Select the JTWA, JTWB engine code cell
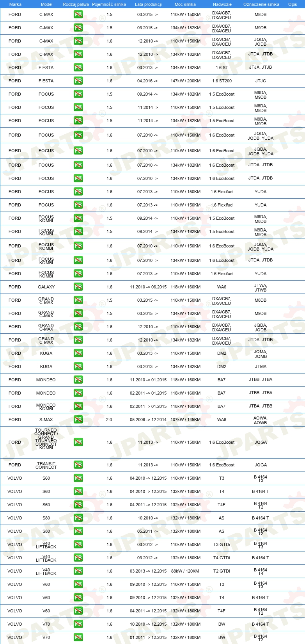The width and height of the screenshot is (305, 644). click(x=261, y=287)
